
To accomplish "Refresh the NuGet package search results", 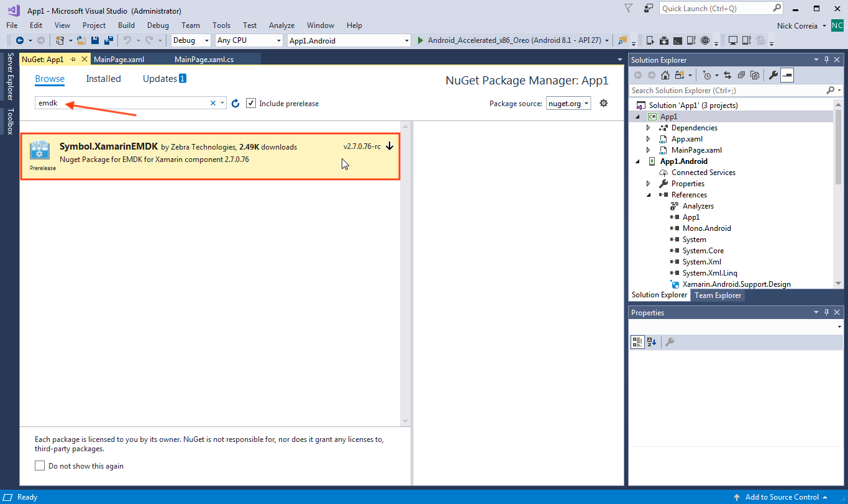I will point(235,104).
